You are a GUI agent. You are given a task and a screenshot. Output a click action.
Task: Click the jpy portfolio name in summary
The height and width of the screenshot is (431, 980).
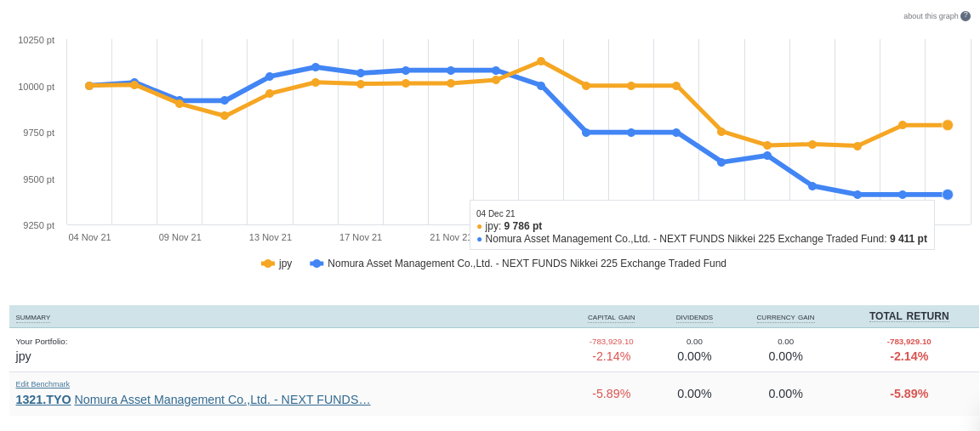click(24, 356)
